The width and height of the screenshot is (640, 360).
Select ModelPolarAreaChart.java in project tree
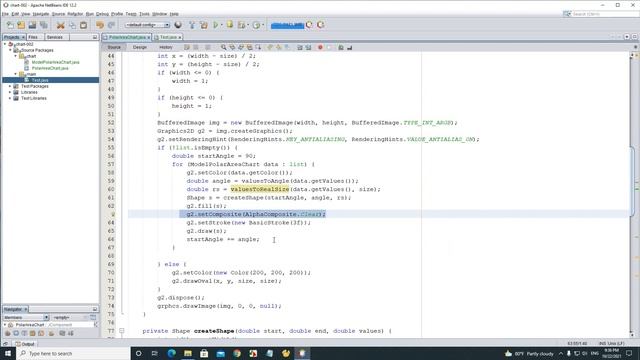[56, 62]
